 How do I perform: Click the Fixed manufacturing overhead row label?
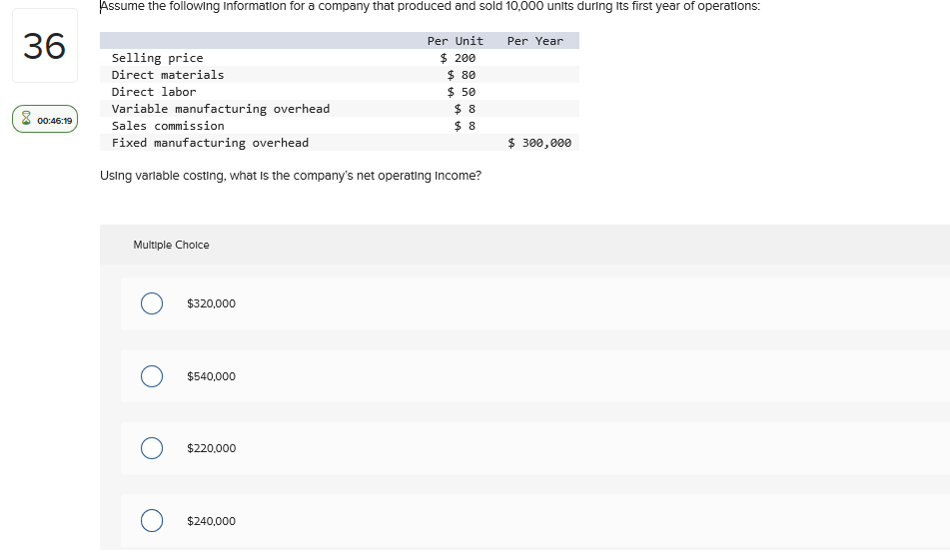tap(210, 143)
